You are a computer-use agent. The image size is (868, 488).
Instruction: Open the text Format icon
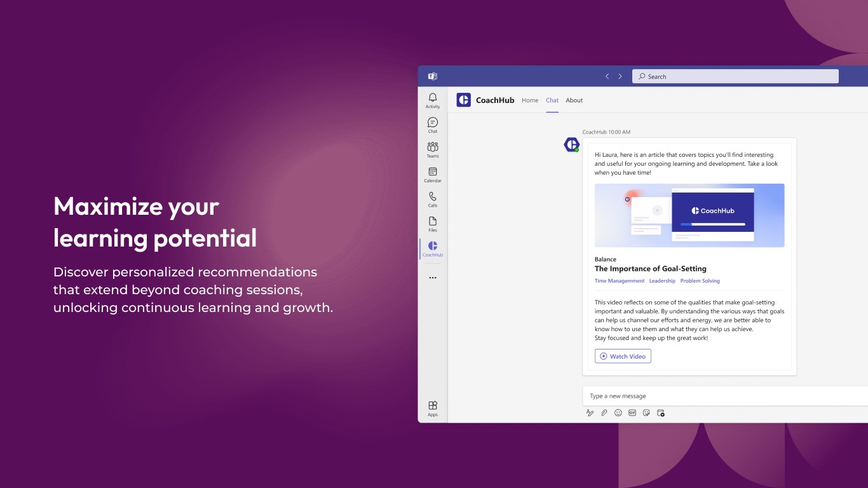click(x=590, y=412)
